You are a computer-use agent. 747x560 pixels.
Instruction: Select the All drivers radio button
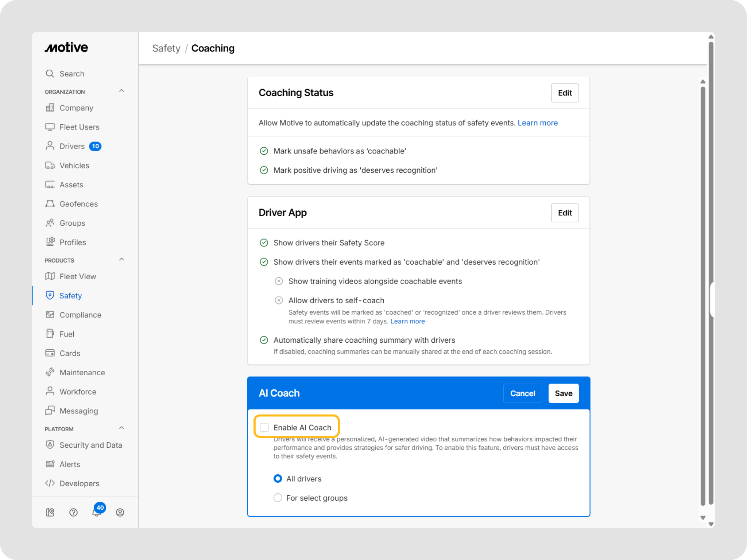pyautogui.click(x=278, y=479)
